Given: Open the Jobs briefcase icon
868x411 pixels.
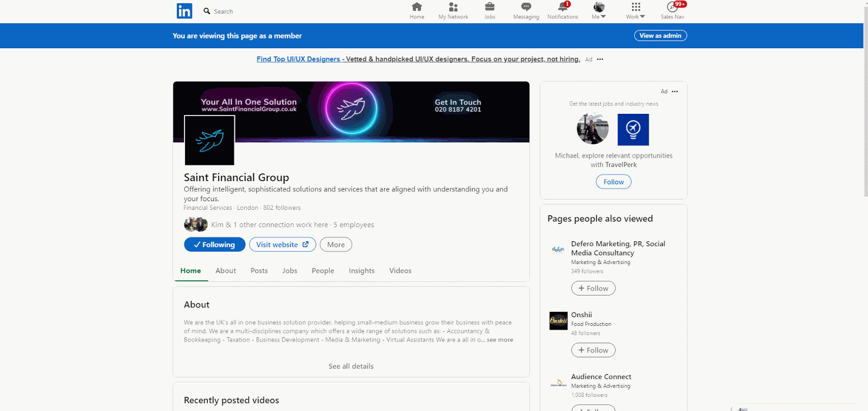Looking at the screenshot, I should [489, 7].
